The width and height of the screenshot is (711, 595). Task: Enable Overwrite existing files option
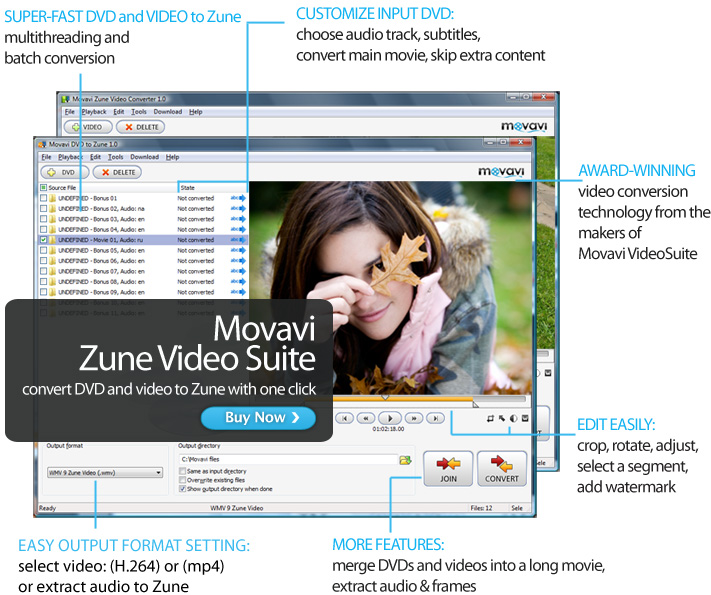[x=183, y=480]
